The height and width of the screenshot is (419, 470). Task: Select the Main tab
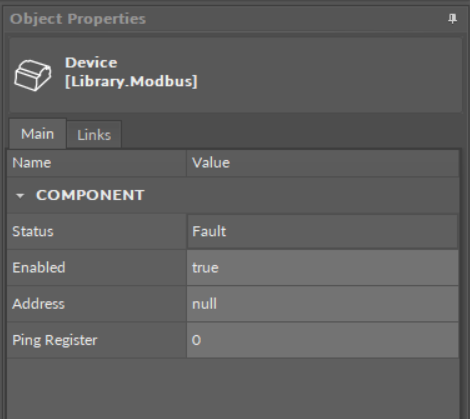(37, 134)
